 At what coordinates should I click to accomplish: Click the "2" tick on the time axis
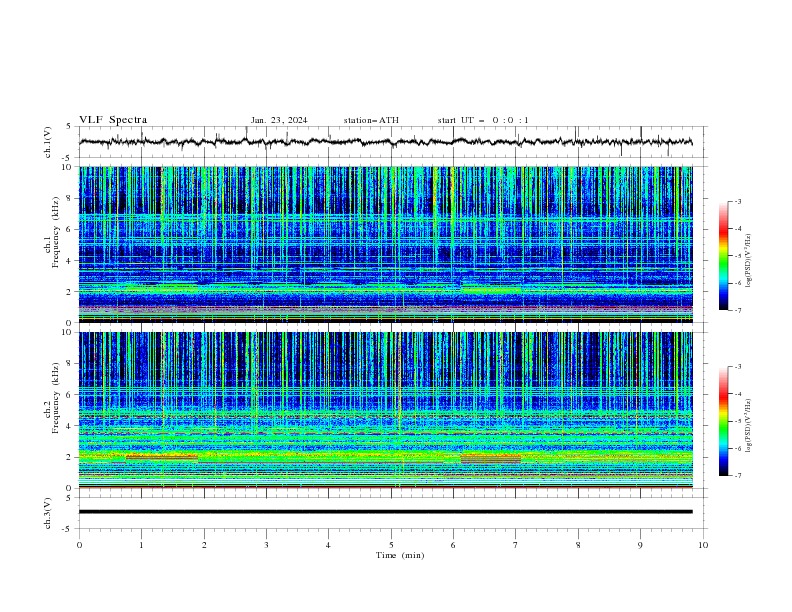(x=204, y=545)
